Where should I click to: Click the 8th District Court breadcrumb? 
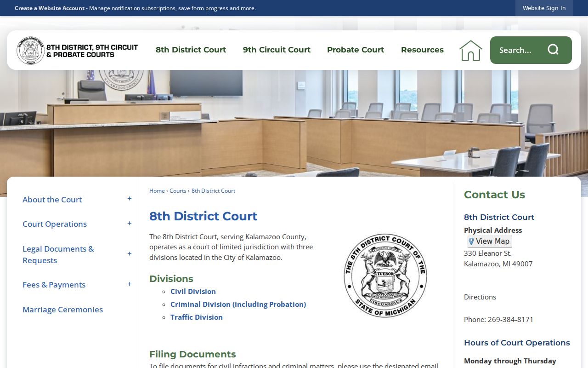(213, 190)
